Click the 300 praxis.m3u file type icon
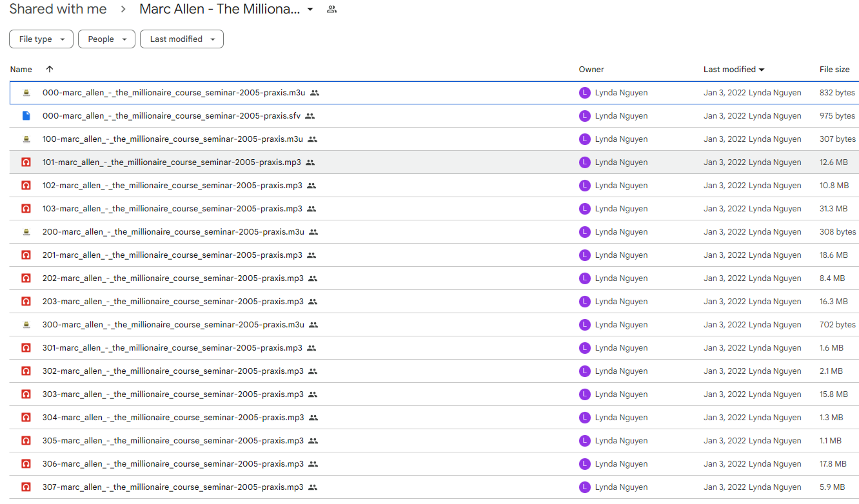Image resolution: width=859 pixels, height=504 pixels. pos(26,325)
